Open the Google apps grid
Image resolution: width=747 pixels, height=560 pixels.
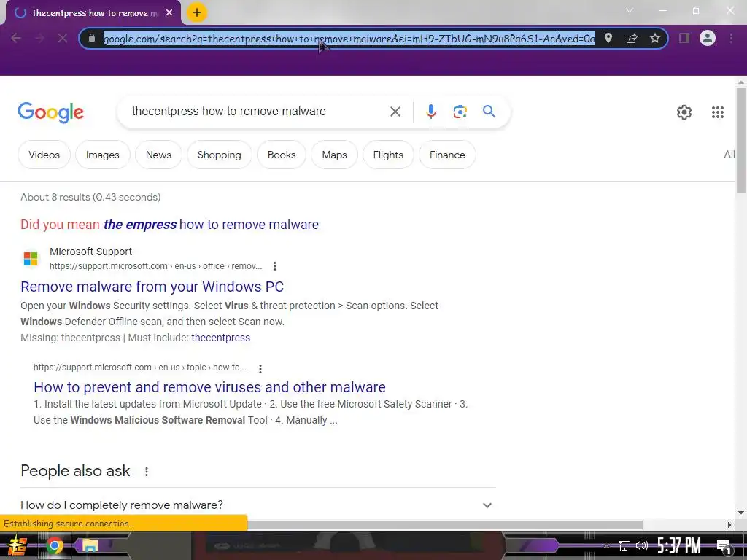click(718, 112)
